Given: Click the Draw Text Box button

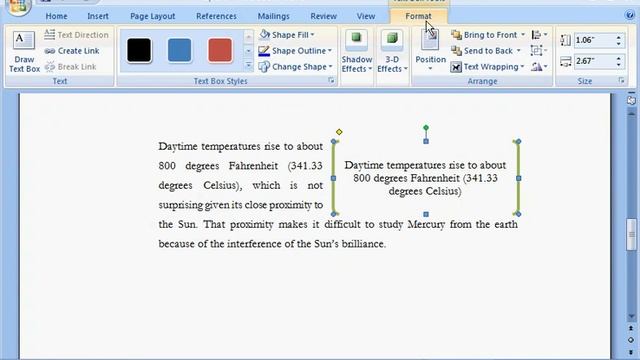Looking at the screenshot, I should click(x=24, y=51).
